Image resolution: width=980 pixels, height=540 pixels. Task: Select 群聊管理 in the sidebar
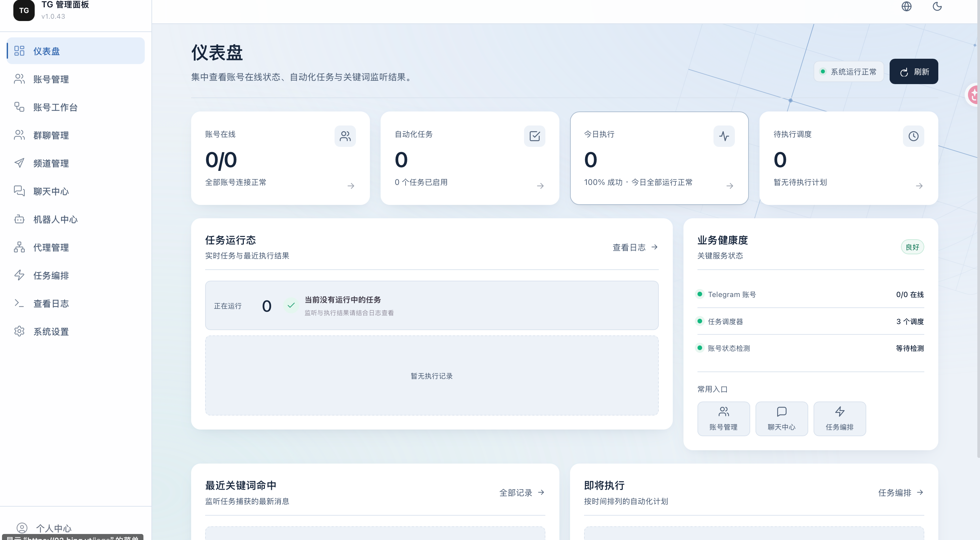coord(76,135)
